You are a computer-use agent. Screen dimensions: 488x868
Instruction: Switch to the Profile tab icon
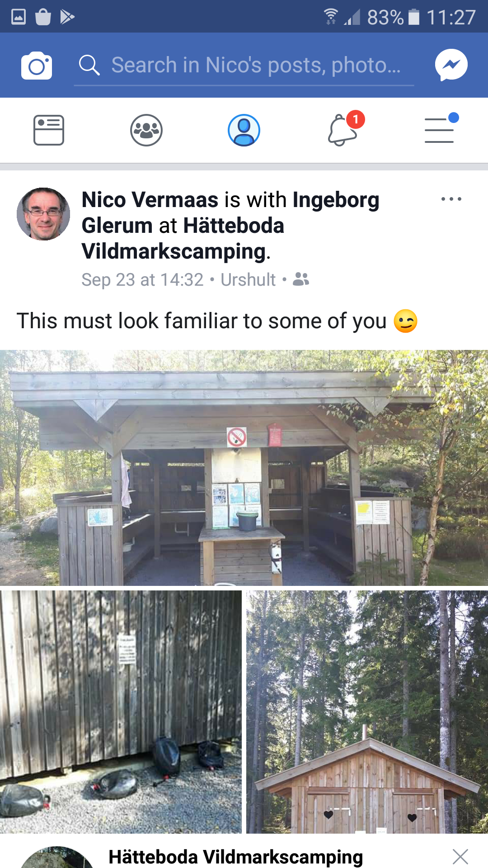click(x=244, y=130)
